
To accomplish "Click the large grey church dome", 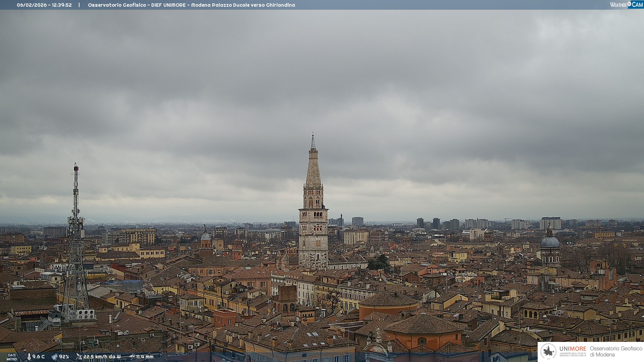I will coord(550,242).
